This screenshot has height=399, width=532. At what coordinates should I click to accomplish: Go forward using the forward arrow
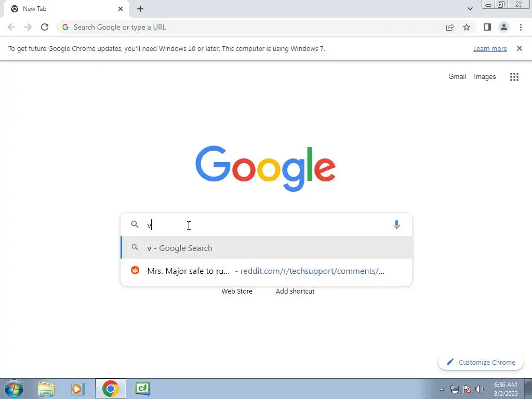tap(28, 27)
